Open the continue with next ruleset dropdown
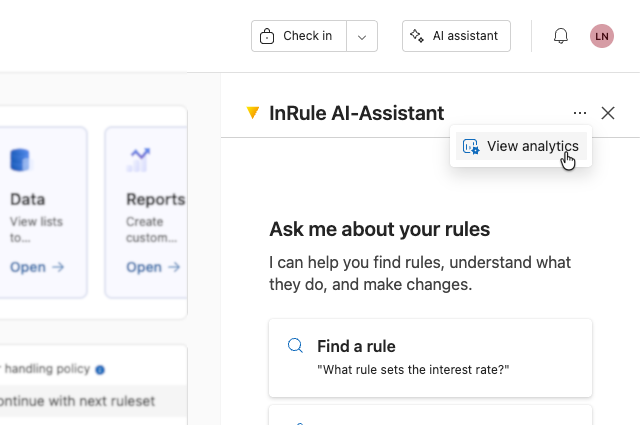The height and width of the screenshot is (425, 640). [93, 401]
